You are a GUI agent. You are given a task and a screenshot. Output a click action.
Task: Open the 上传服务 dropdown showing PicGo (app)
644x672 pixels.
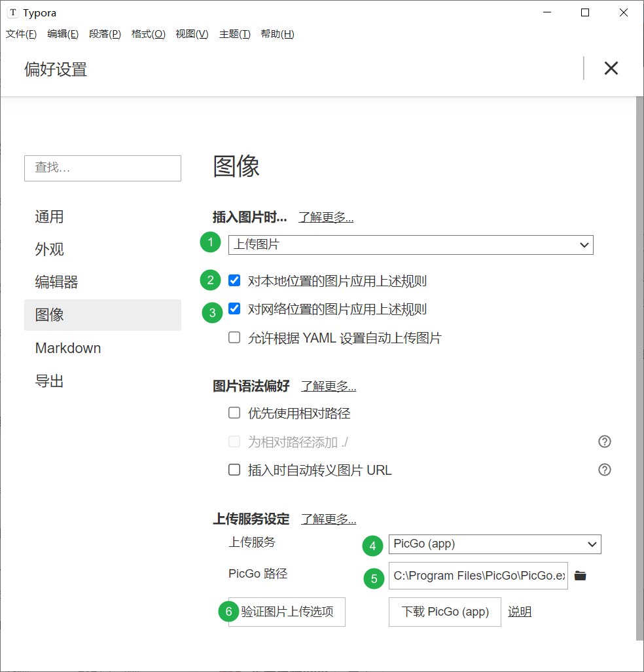coord(495,544)
